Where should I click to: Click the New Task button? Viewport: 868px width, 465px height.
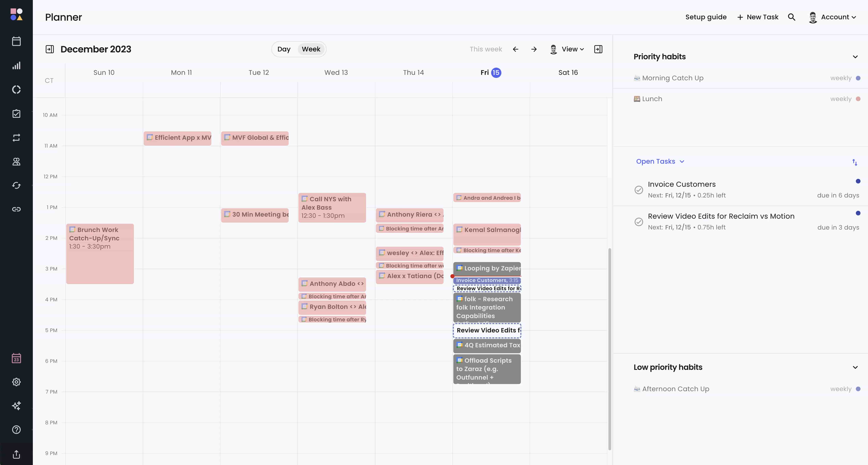click(758, 17)
